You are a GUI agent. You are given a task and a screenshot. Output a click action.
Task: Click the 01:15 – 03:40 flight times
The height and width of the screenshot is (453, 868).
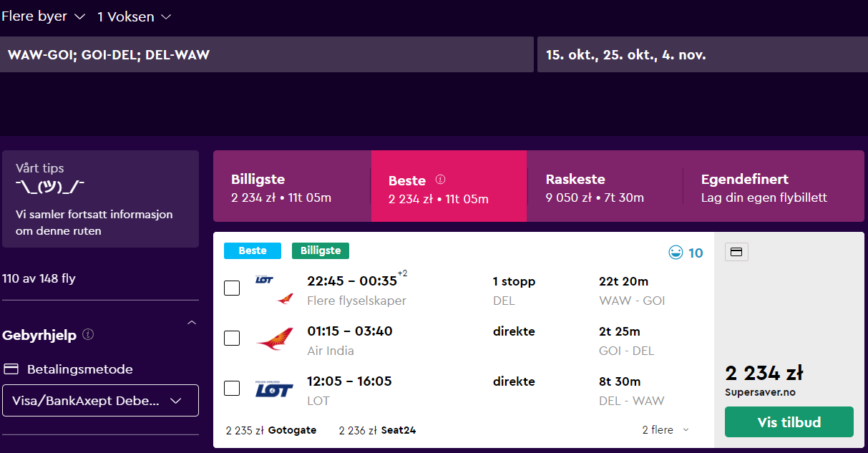tap(350, 331)
